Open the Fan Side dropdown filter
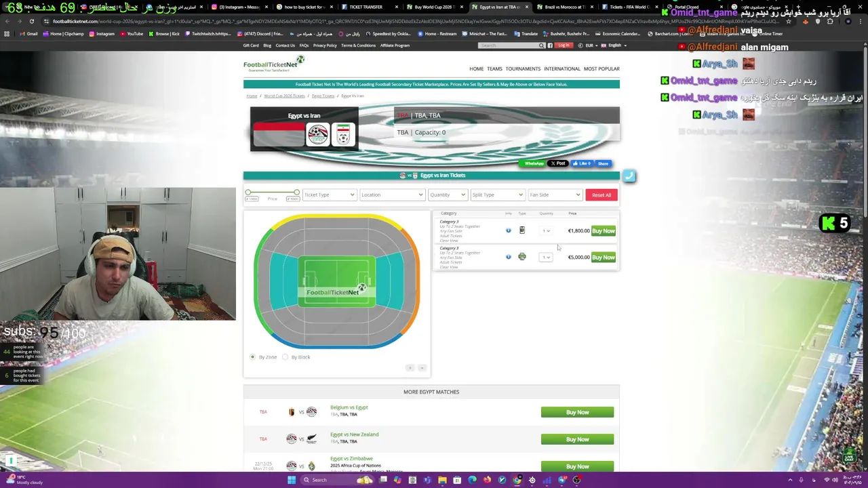The height and width of the screenshot is (488, 868). [x=555, y=195]
